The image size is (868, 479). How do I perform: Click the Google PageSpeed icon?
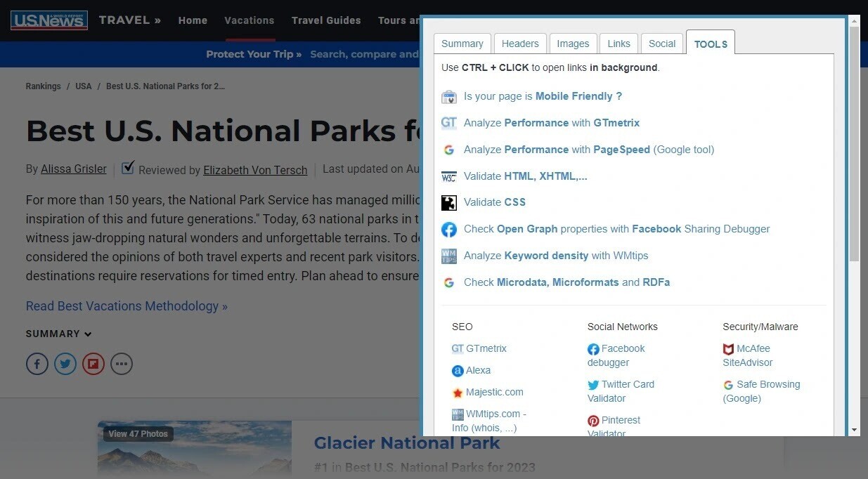449,150
